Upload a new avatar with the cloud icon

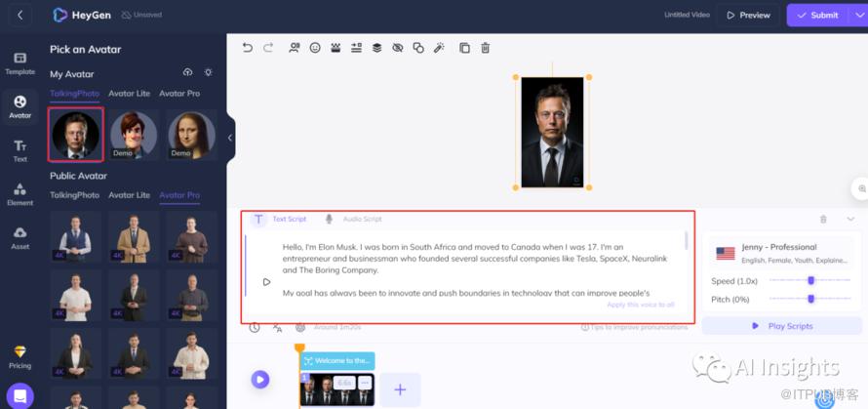pyautogui.click(x=188, y=72)
